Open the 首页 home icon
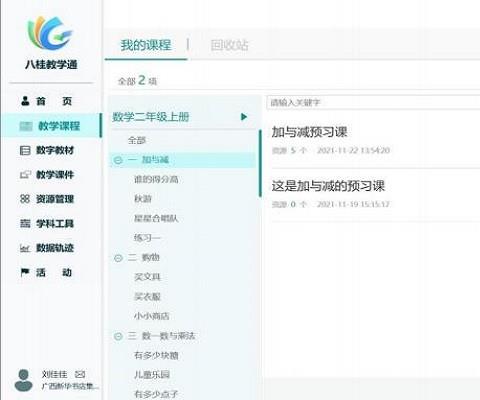Viewport: 480px width, 400px height. [x=25, y=101]
